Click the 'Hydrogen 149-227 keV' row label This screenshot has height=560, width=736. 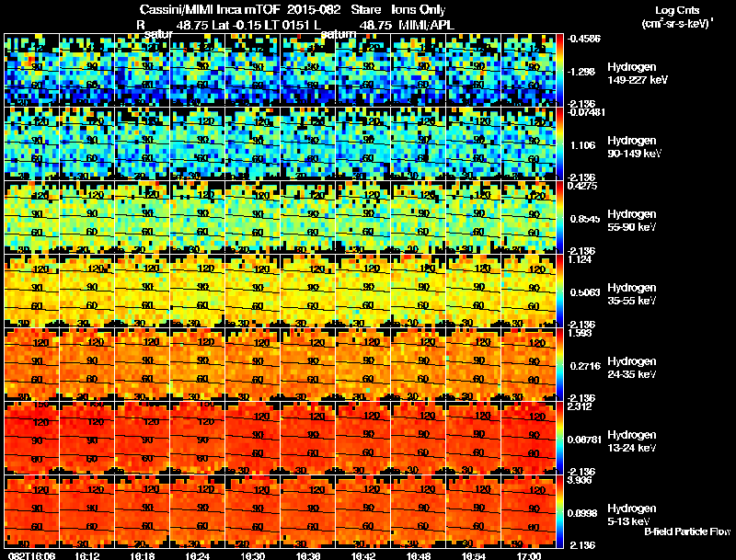click(x=637, y=74)
